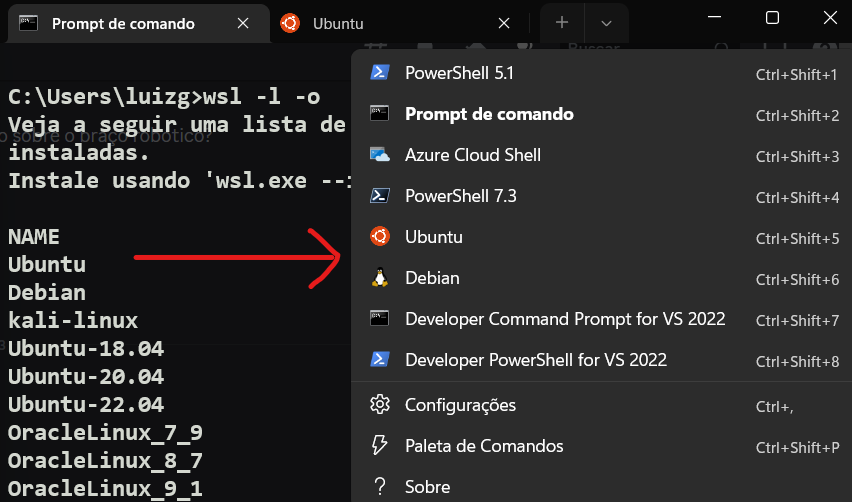Minimize the terminal window
Viewport: 852px width, 502px height.
tap(715, 17)
